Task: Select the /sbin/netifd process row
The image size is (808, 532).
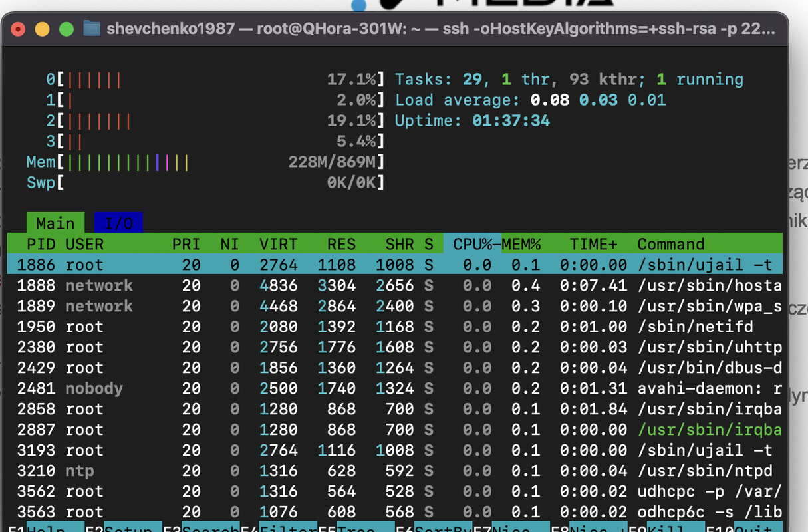Action: point(394,327)
